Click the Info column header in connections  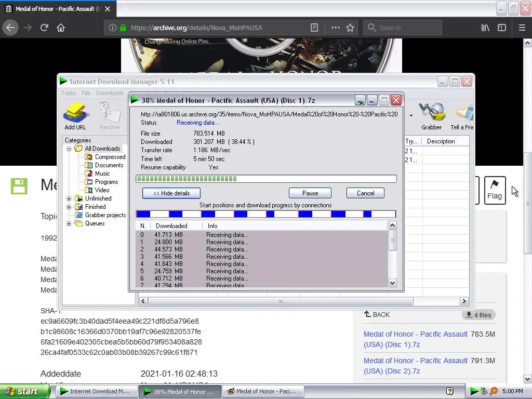[295, 226]
